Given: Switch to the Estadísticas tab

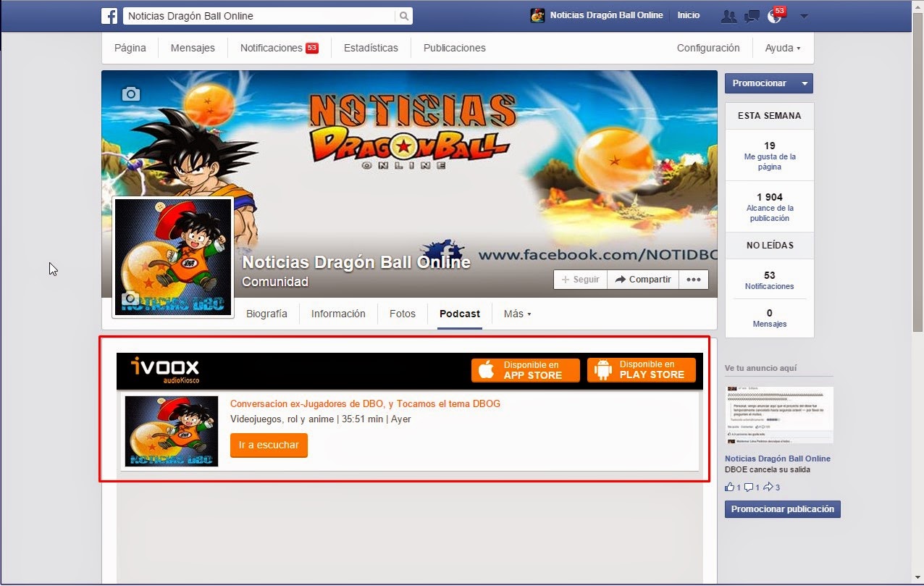Looking at the screenshot, I should [x=371, y=48].
